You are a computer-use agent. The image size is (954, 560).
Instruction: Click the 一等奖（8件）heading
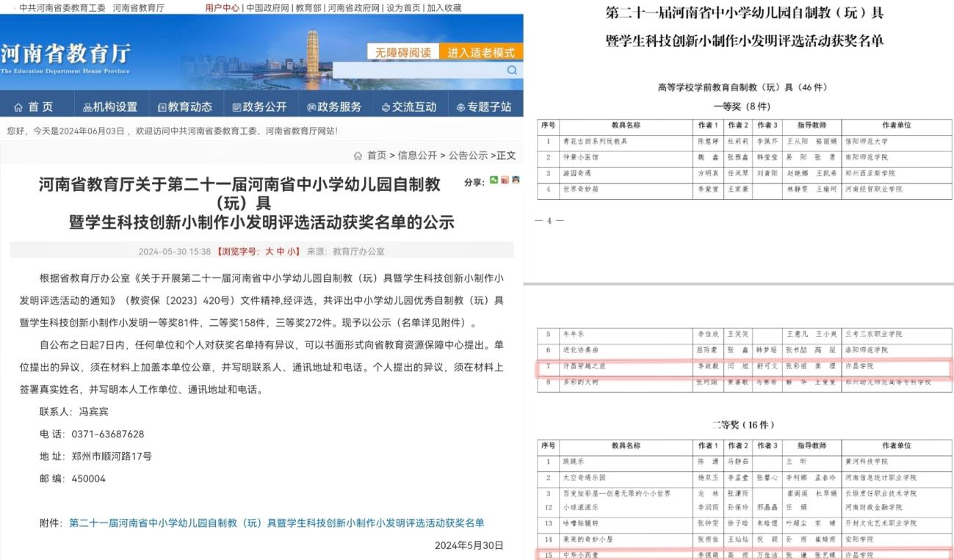click(744, 106)
